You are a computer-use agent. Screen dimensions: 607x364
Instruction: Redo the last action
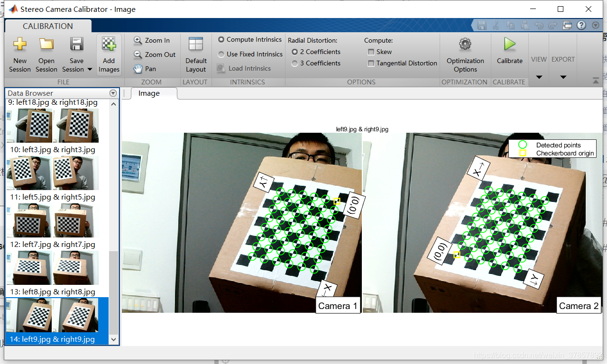[553, 26]
